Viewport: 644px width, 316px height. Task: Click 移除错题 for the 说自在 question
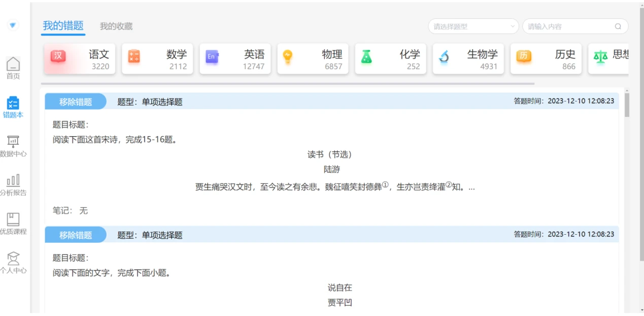(76, 235)
